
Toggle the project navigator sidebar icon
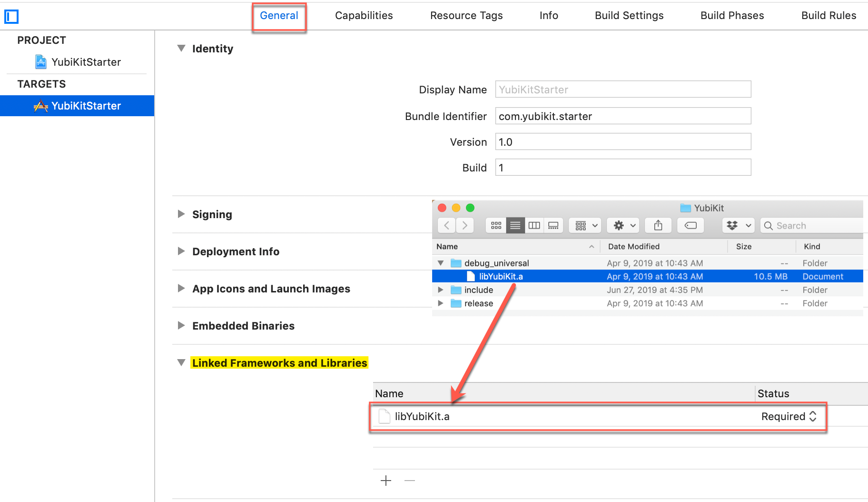pos(11,17)
